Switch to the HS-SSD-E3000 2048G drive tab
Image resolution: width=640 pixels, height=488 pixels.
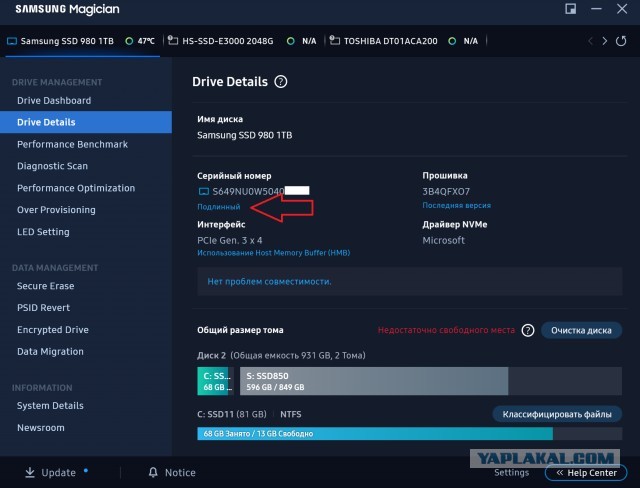[243, 41]
